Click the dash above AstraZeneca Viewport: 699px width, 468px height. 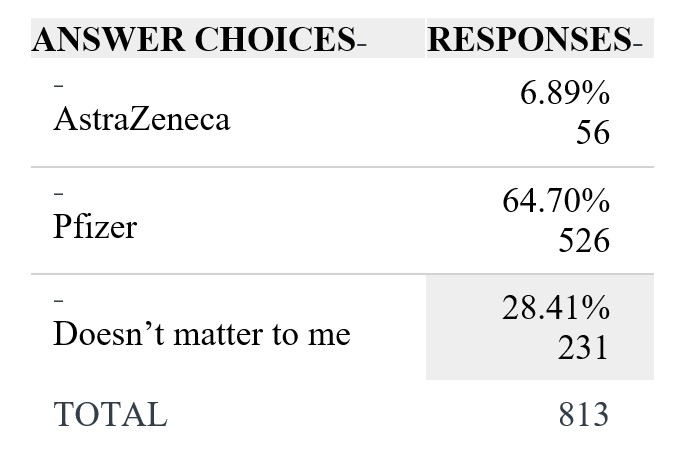pos(58,85)
